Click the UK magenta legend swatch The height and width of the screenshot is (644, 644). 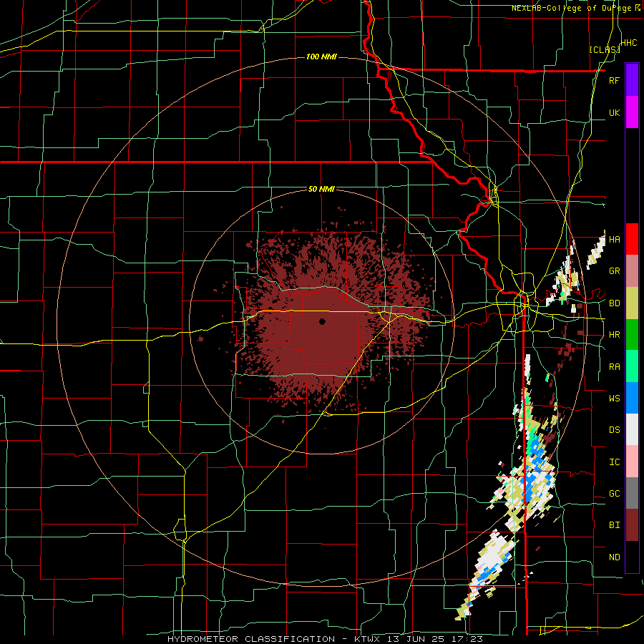coord(632,112)
